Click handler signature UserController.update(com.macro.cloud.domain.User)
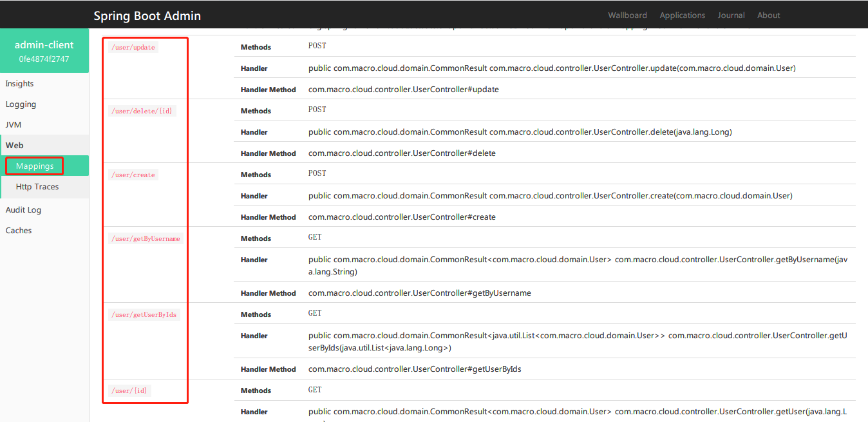The width and height of the screenshot is (868, 422). tap(552, 68)
